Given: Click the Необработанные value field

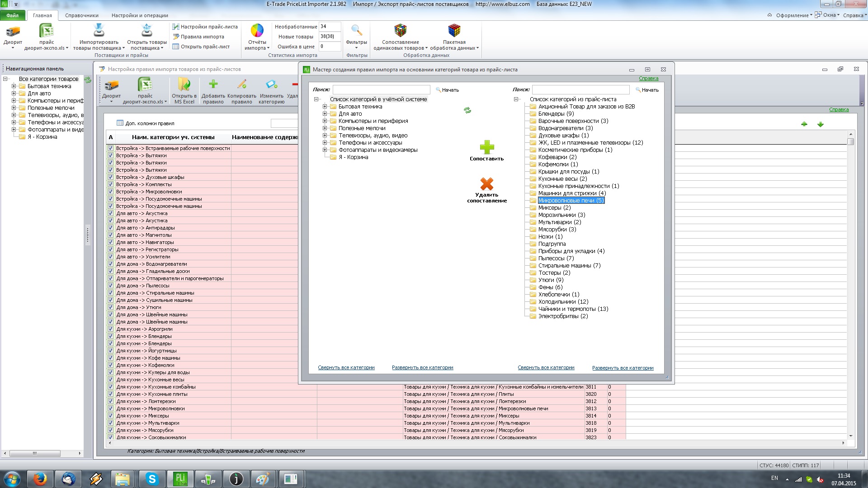Looking at the screenshot, I should point(330,27).
